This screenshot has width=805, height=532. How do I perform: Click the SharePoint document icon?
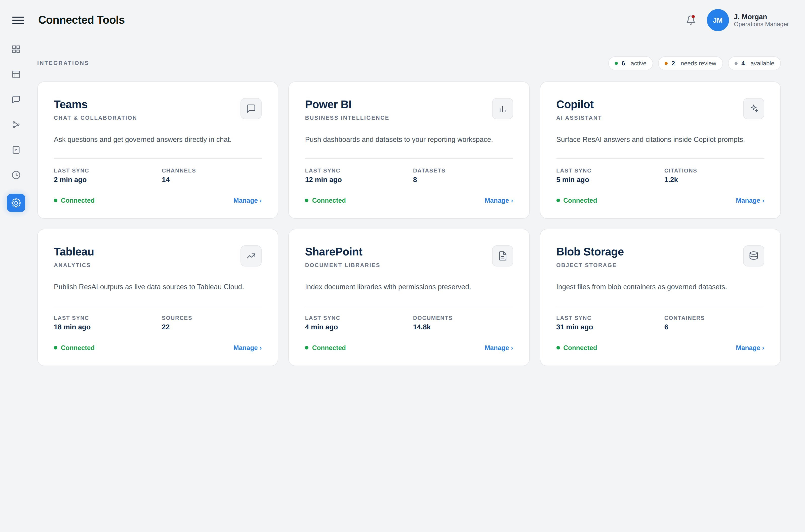click(502, 256)
